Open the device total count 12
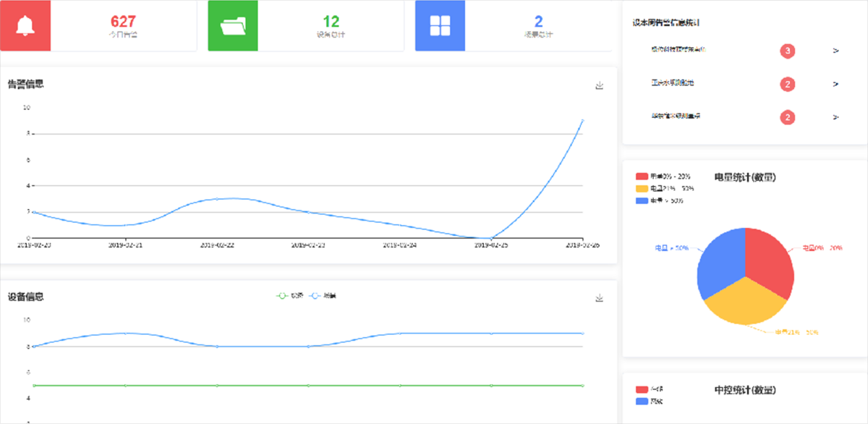 (331, 22)
